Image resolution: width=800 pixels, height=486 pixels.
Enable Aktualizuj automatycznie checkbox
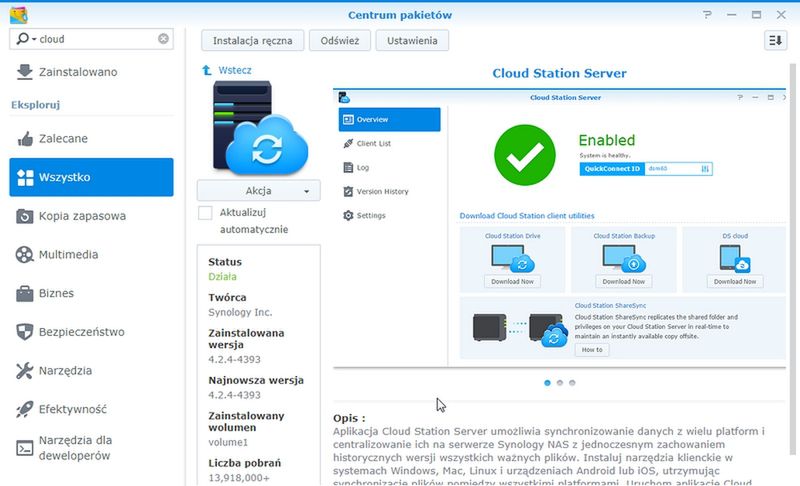coord(205,213)
